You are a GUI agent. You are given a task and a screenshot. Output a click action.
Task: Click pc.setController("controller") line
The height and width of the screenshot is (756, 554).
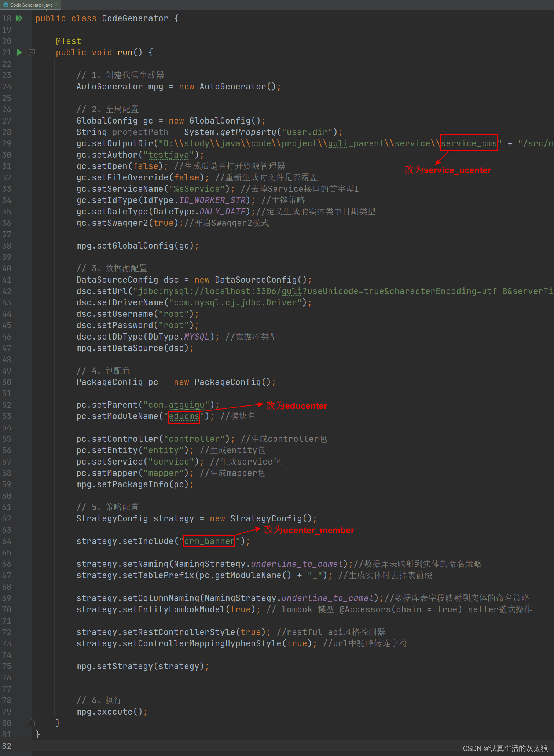[x=155, y=439]
